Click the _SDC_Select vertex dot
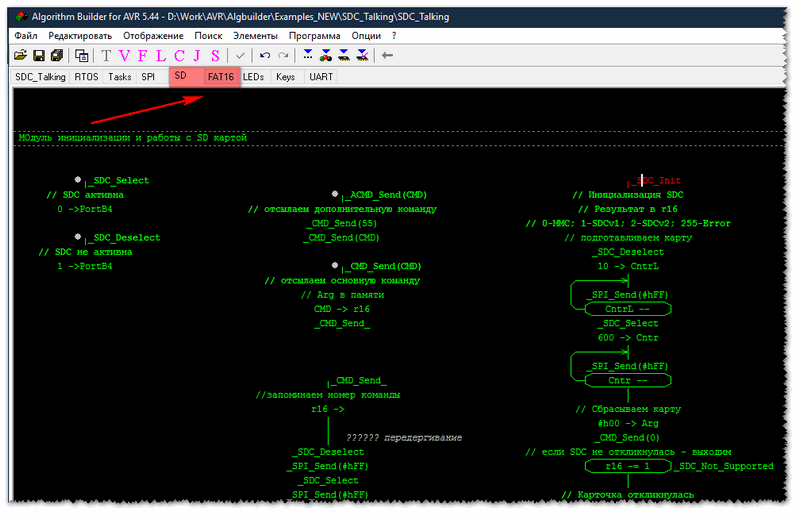Image resolution: width=800 pixels, height=516 pixels. point(78,179)
